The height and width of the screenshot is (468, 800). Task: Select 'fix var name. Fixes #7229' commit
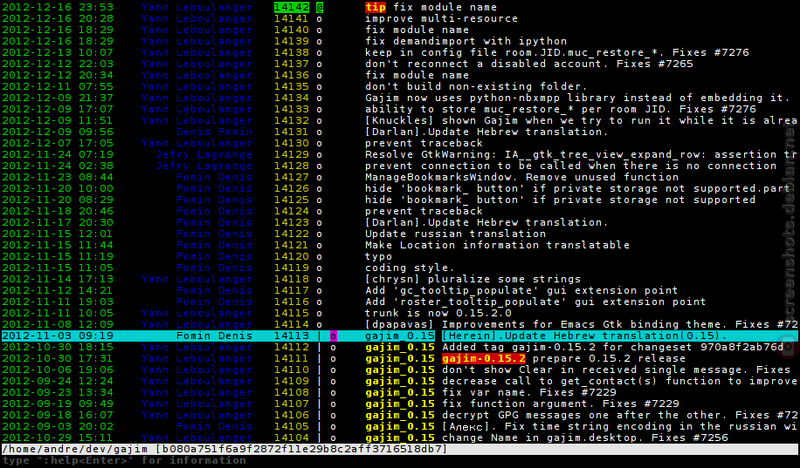click(x=529, y=392)
